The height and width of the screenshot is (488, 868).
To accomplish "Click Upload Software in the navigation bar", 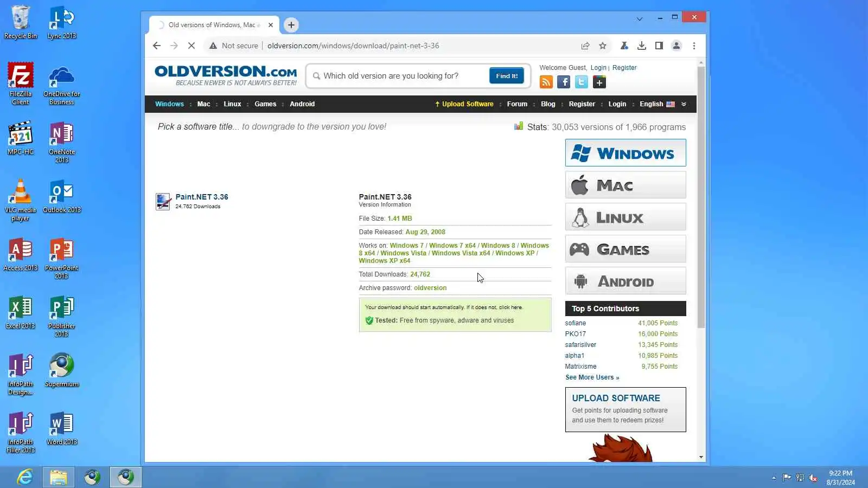I will [x=464, y=104].
